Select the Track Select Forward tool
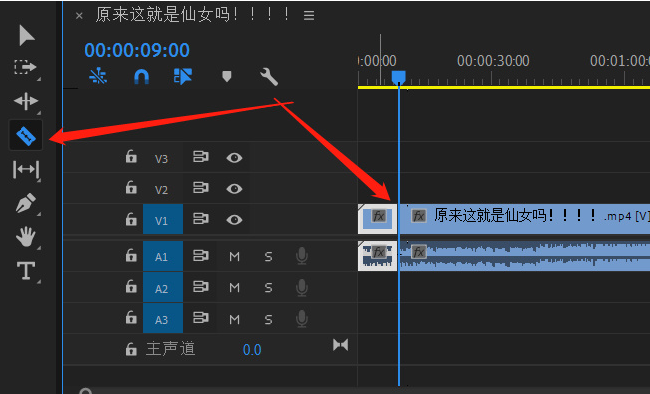The image size is (650, 394). click(25, 67)
